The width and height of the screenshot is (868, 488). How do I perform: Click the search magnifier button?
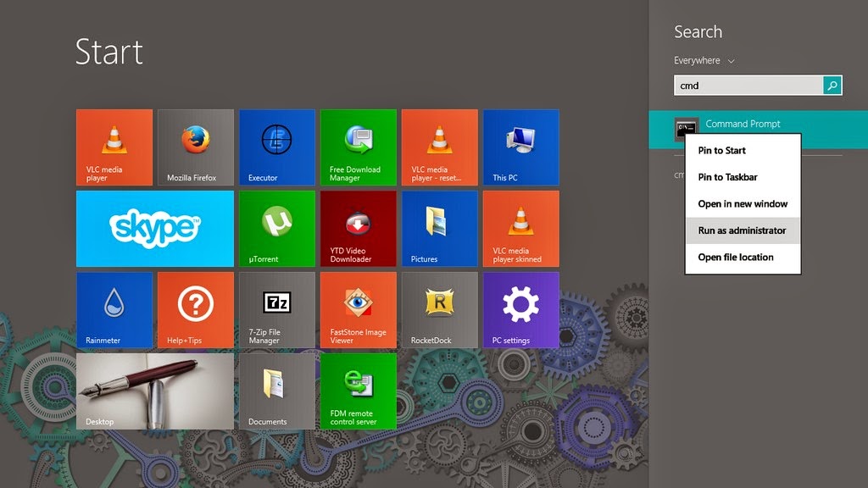click(x=832, y=86)
